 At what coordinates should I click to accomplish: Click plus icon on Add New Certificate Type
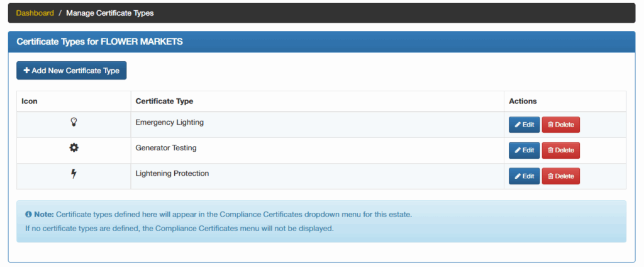pyautogui.click(x=26, y=71)
